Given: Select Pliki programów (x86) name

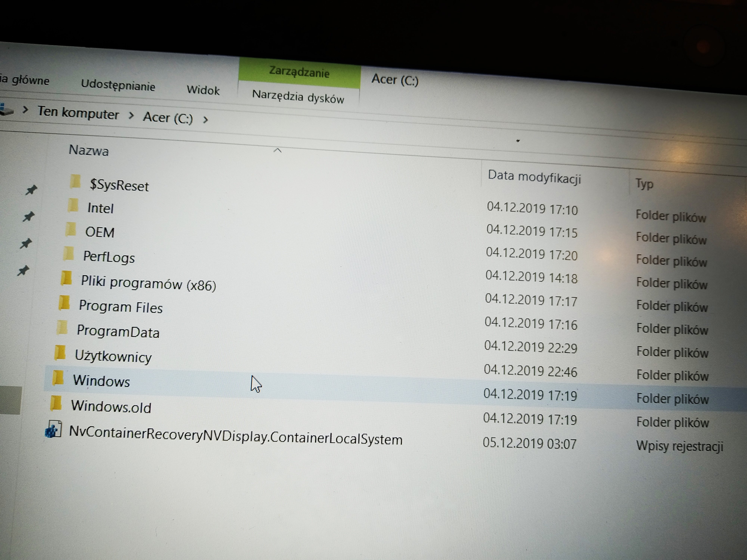Looking at the screenshot, I should coord(148,283).
